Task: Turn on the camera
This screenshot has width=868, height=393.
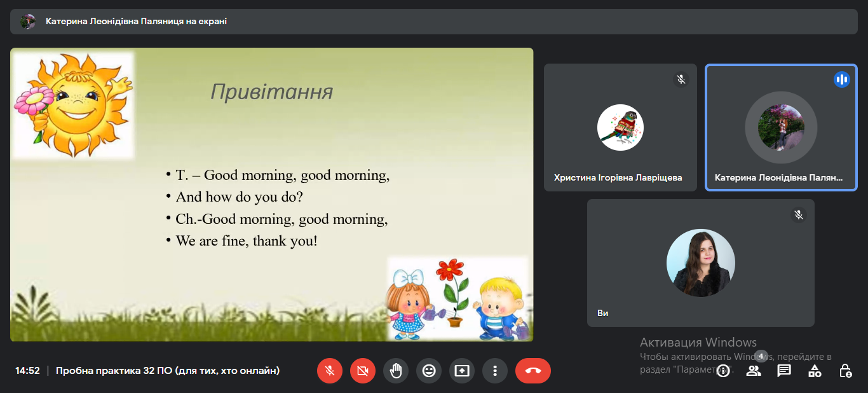Action: tap(363, 371)
